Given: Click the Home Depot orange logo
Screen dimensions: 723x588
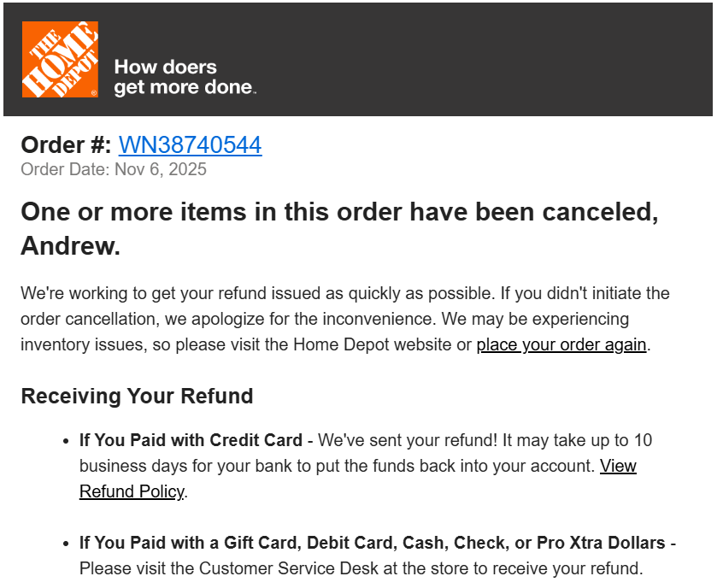Looking at the screenshot, I should click(x=60, y=60).
